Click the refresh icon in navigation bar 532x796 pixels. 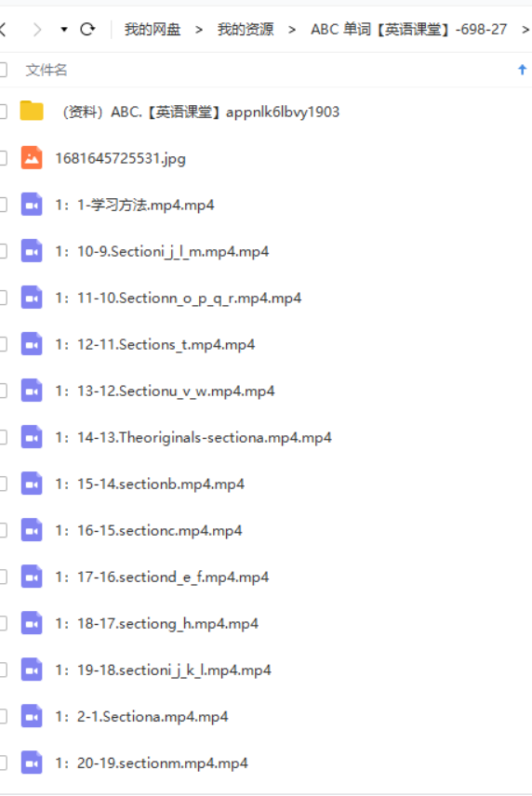87,30
